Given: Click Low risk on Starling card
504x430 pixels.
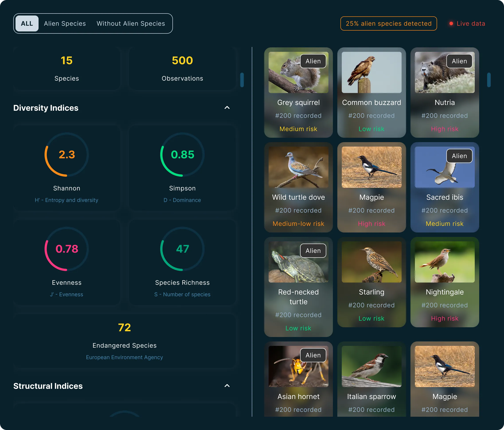Looking at the screenshot, I should 372,318.
